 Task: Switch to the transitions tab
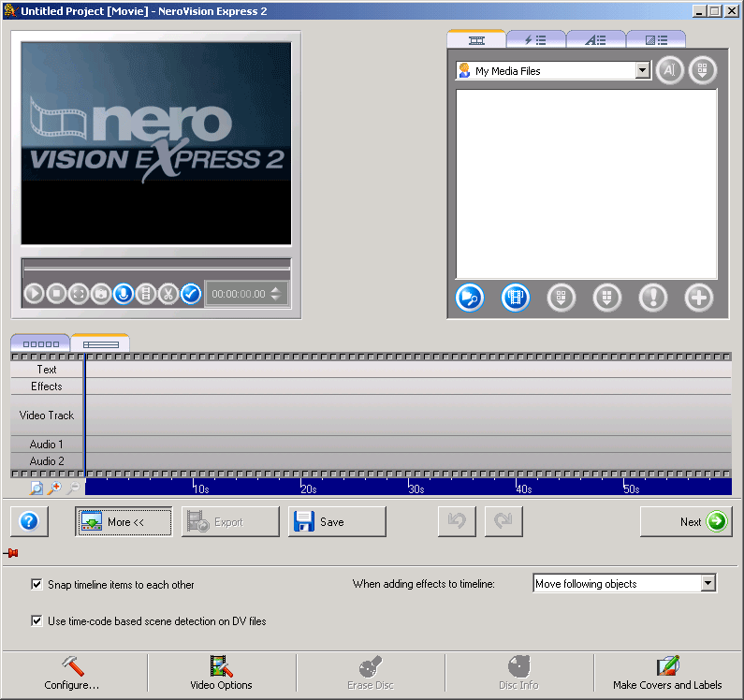(656, 40)
